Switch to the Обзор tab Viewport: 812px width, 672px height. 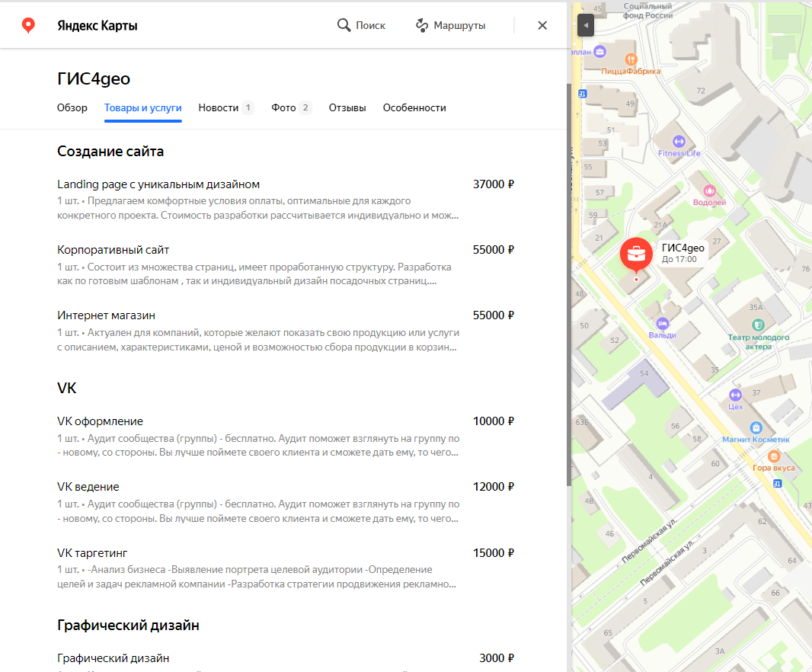pyautogui.click(x=72, y=108)
